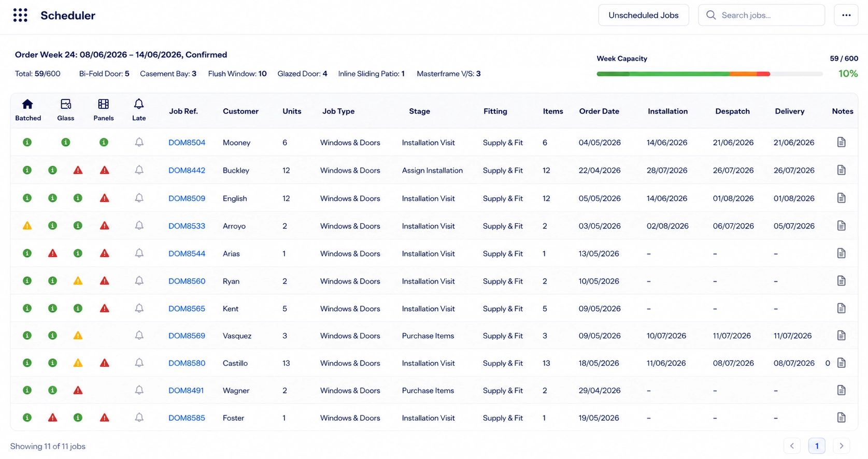Click the 'Bi-Fold Door: 5' summary
The width and height of the screenshot is (868, 459).
(104, 74)
